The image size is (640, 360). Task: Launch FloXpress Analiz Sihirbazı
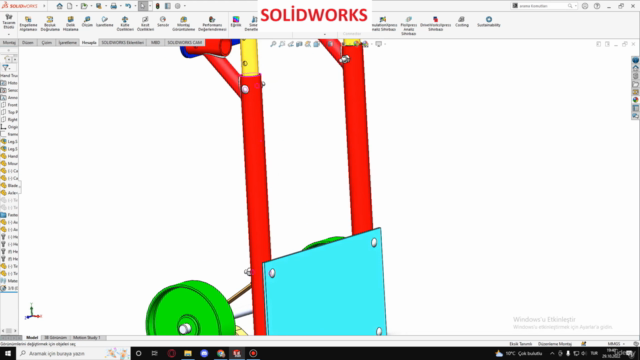[x=409, y=26]
